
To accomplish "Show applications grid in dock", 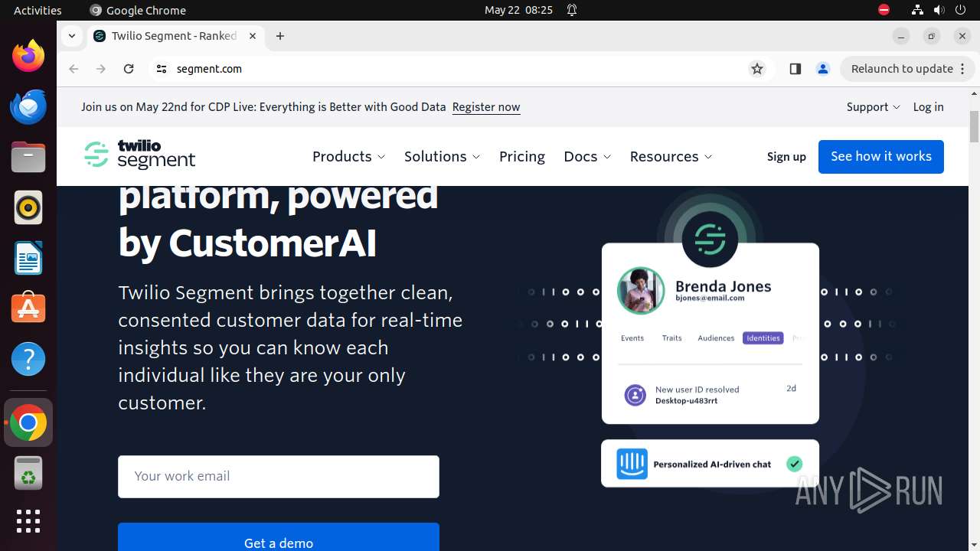I will (x=28, y=521).
